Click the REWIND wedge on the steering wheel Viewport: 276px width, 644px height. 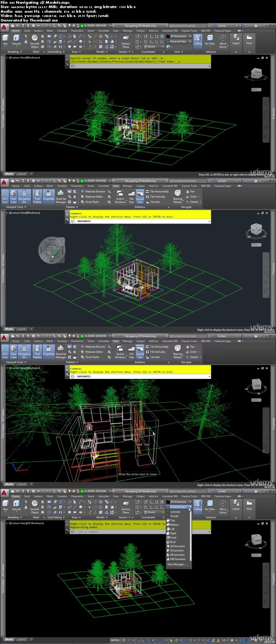pyautogui.click(x=62, y=250)
